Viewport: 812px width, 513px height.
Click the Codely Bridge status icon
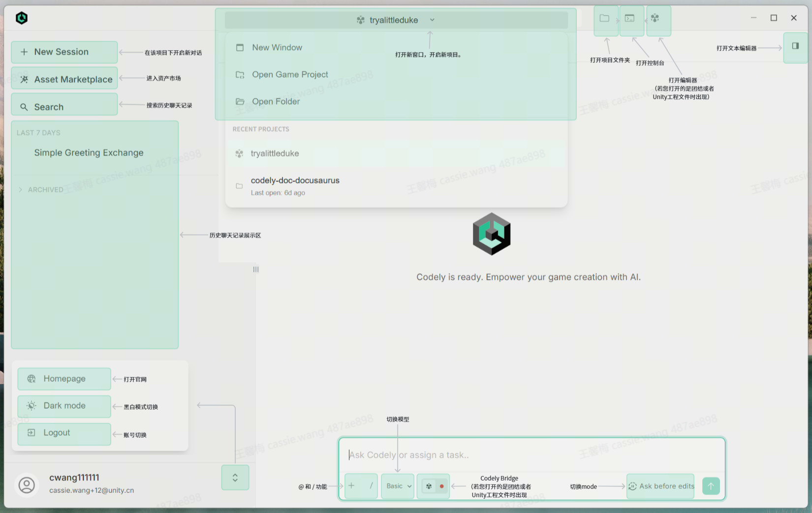click(433, 486)
